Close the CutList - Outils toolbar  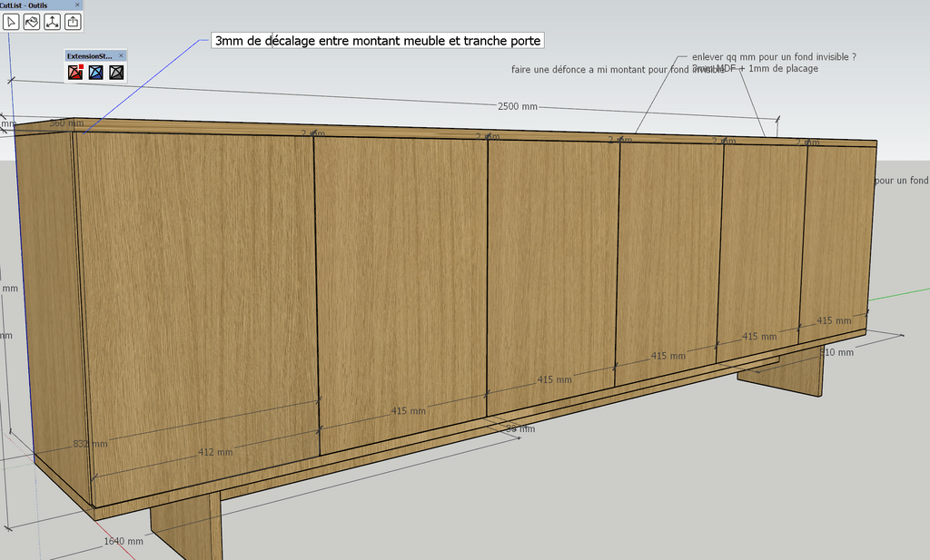(77, 5)
